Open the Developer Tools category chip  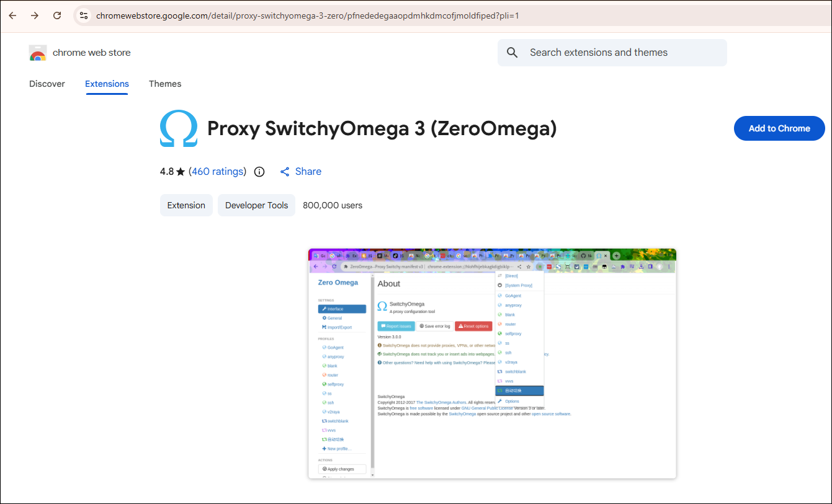click(257, 205)
